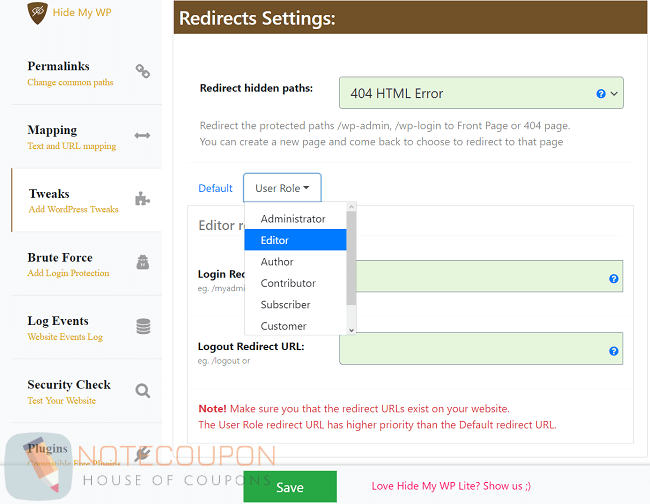Click the green Save button
Screen dimensions: 650x504
pos(290,487)
